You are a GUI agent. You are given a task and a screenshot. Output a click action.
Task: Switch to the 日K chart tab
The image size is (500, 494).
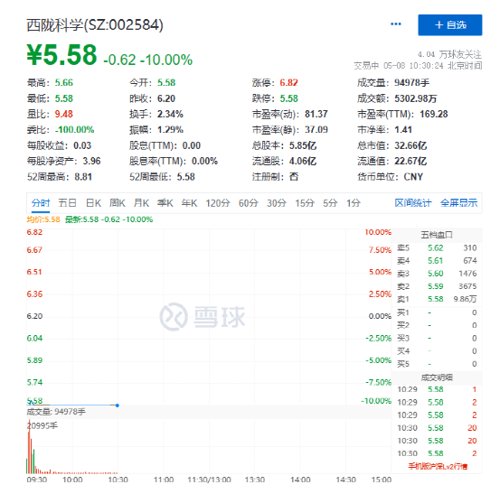(93, 203)
